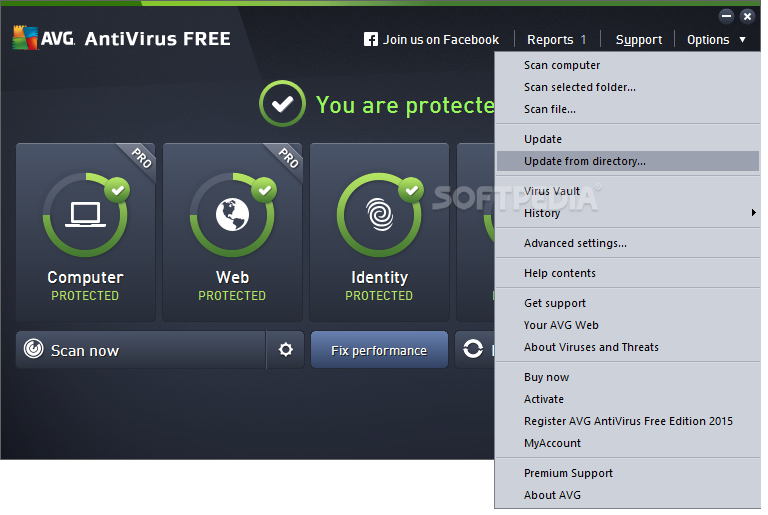The image size is (768, 515).
Task: Select Scan computer from menu
Action: [627, 65]
